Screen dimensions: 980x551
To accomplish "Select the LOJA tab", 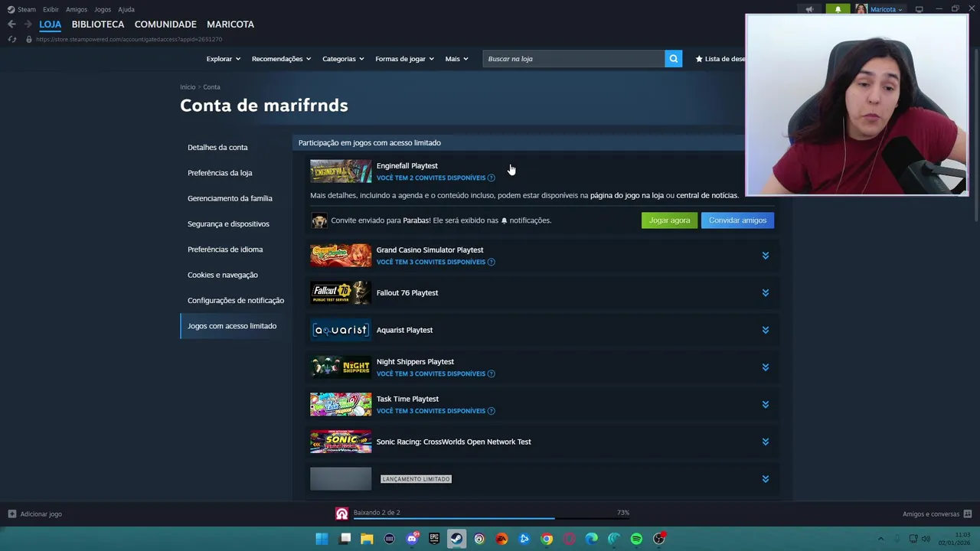I will click(51, 24).
